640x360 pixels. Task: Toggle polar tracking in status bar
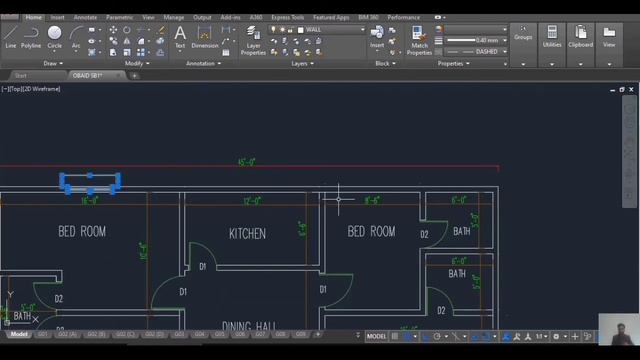click(x=437, y=336)
